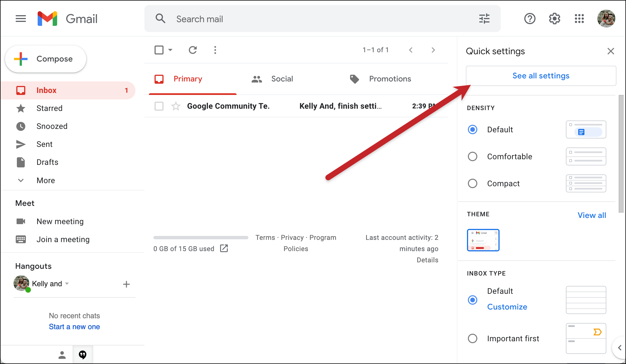The width and height of the screenshot is (626, 364).
Task: Click the Compact density preview image
Action: (586, 183)
